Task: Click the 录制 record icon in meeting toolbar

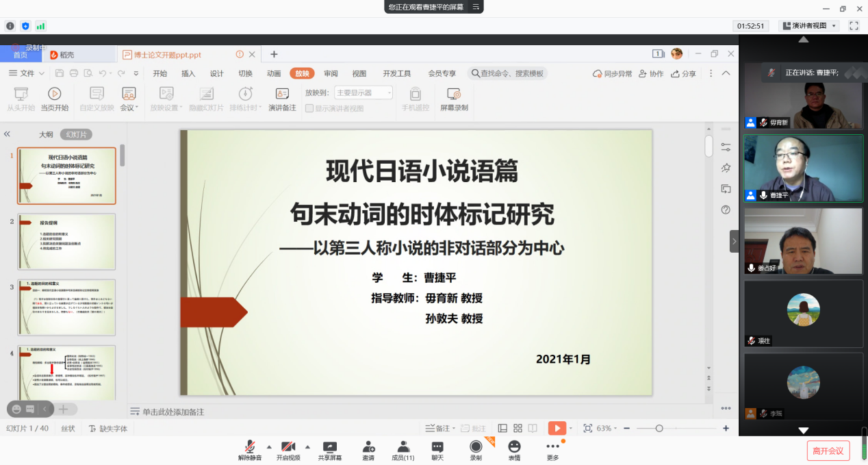Action: [x=476, y=447]
